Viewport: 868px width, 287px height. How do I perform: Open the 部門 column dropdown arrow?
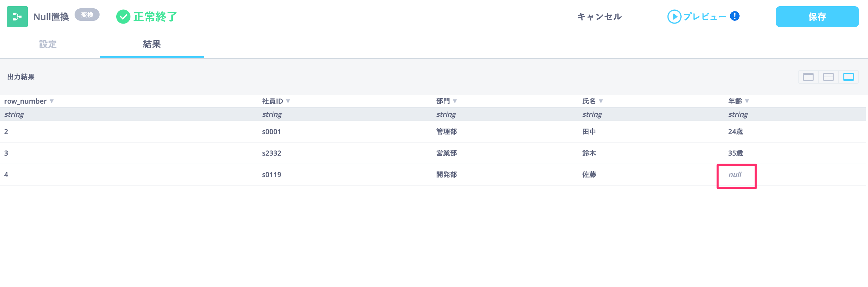pyautogui.click(x=455, y=101)
